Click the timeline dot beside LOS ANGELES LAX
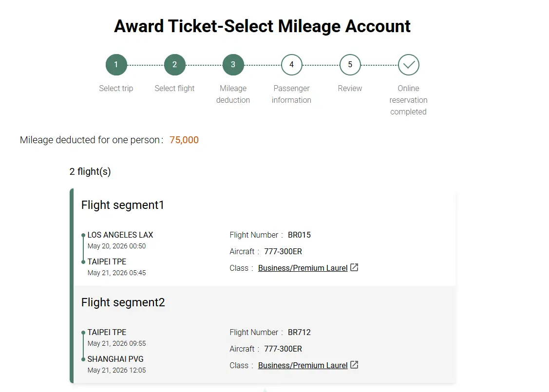549x392 pixels. (x=83, y=235)
